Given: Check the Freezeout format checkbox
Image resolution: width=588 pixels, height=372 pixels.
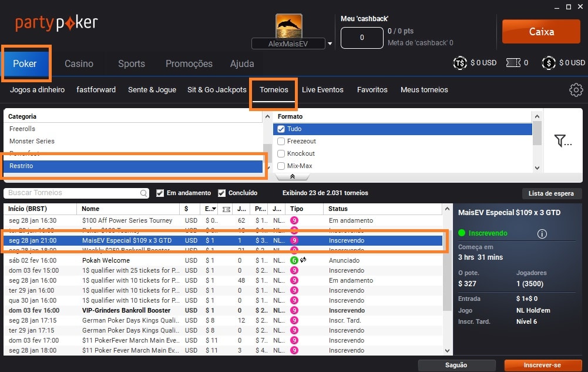Looking at the screenshot, I should [x=281, y=142].
